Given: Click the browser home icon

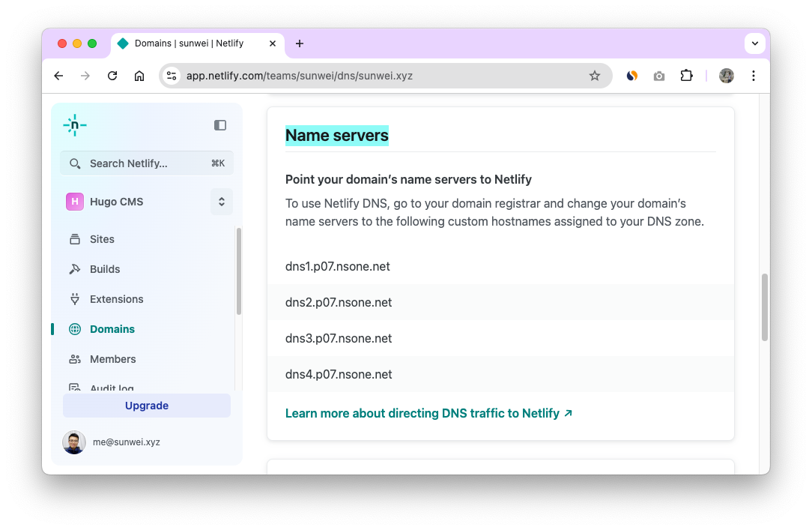Looking at the screenshot, I should [139, 76].
